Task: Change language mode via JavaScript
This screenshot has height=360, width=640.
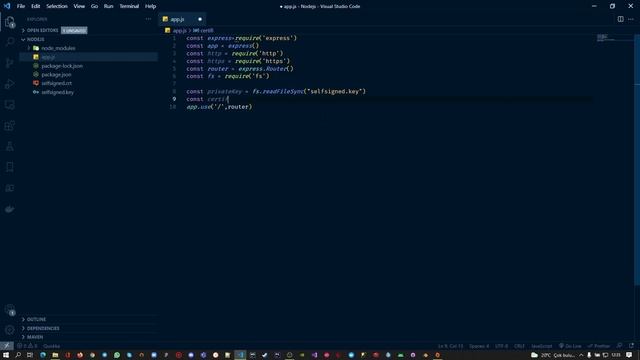Action: [x=542, y=346]
